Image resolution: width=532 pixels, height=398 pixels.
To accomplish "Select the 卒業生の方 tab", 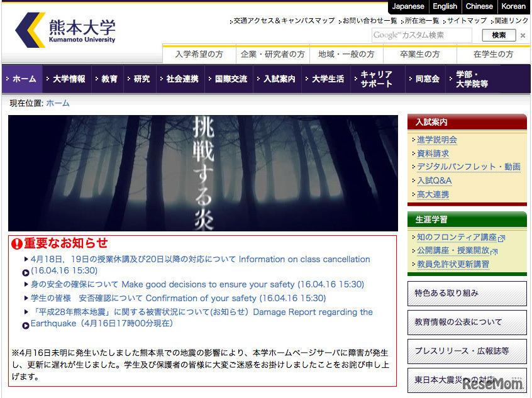I will click(420, 54).
